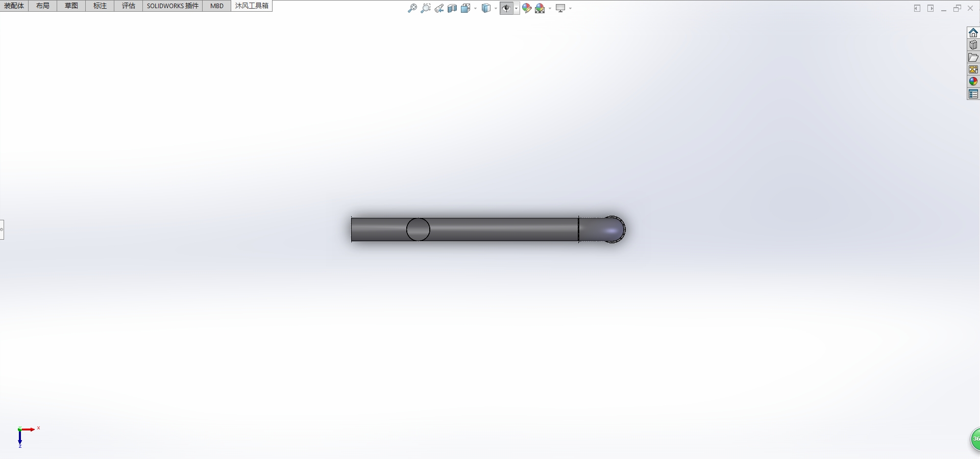Click the Display Style cube icon
980x459 pixels.
click(486, 8)
